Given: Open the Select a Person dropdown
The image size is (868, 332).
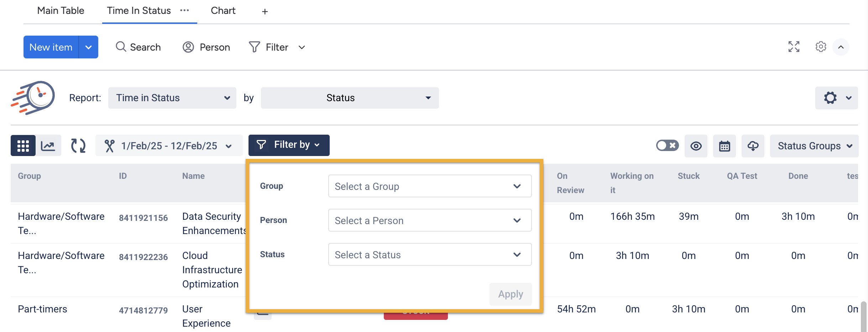Looking at the screenshot, I should (x=430, y=220).
